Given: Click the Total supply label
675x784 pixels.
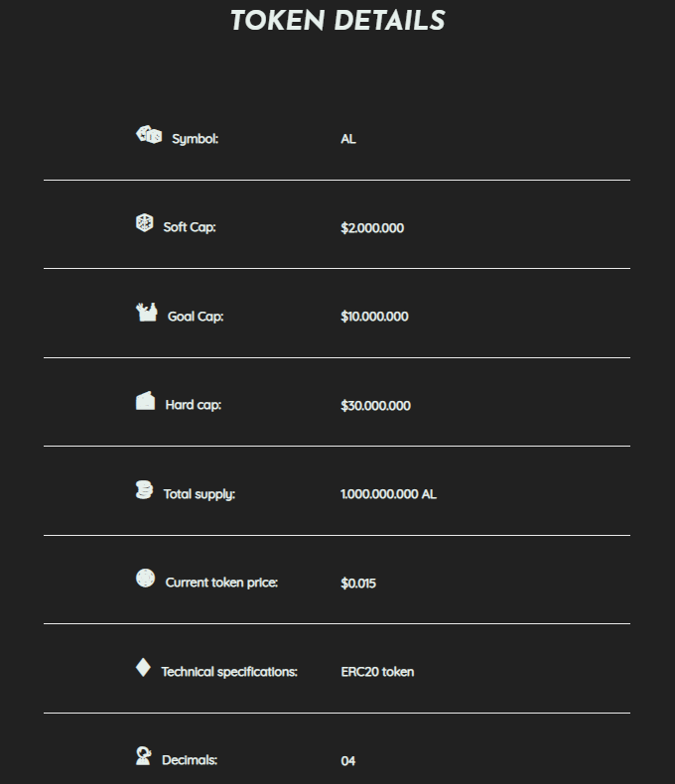Looking at the screenshot, I should (199, 494).
